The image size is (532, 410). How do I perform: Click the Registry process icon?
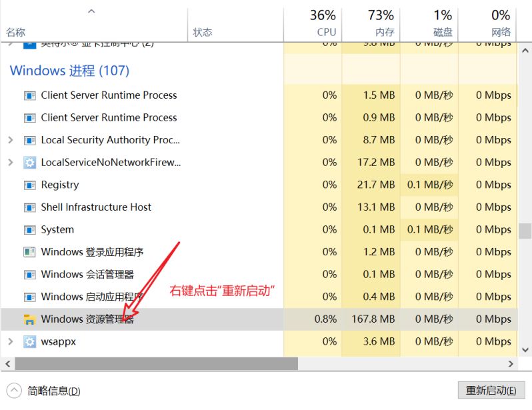(30, 185)
